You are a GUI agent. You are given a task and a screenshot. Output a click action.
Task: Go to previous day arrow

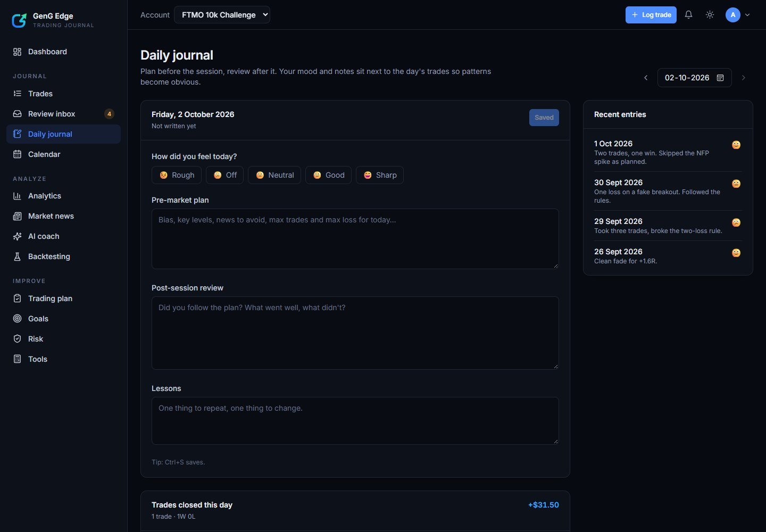[x=646, y=78]
